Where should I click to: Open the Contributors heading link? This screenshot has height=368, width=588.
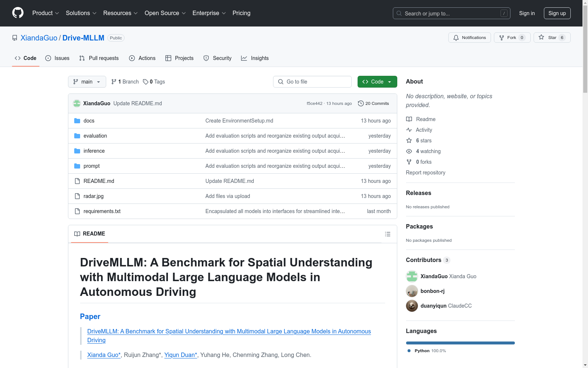(428, 260)
